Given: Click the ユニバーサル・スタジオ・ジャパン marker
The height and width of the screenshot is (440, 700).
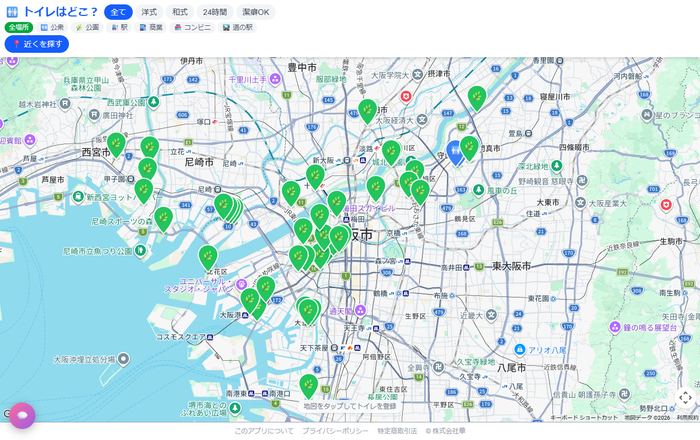Looking at the screenshot, I should [x=242, y=284].
